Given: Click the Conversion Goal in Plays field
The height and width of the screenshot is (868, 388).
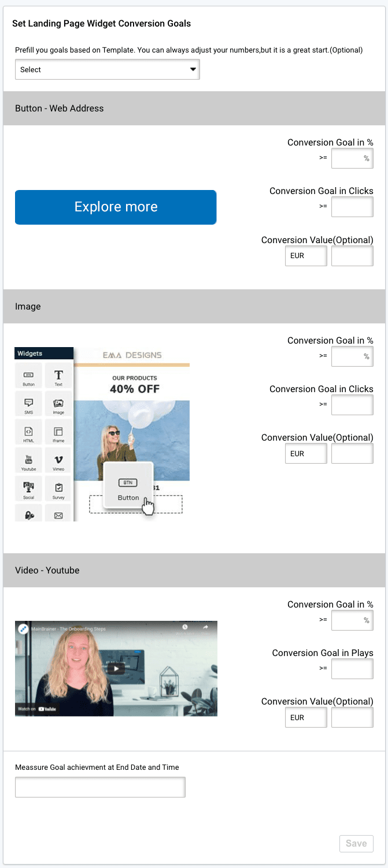Looking at the screenshot, I should click(352, 668).
